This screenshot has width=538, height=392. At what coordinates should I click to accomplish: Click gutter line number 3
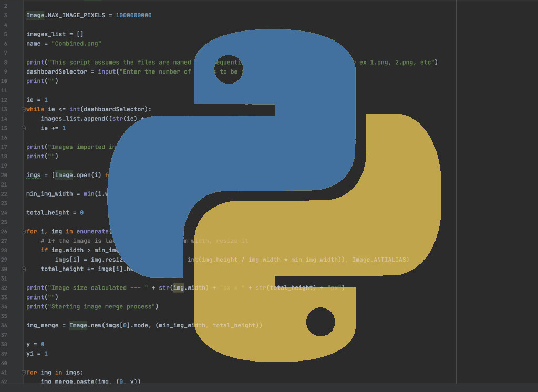[5, 15]
